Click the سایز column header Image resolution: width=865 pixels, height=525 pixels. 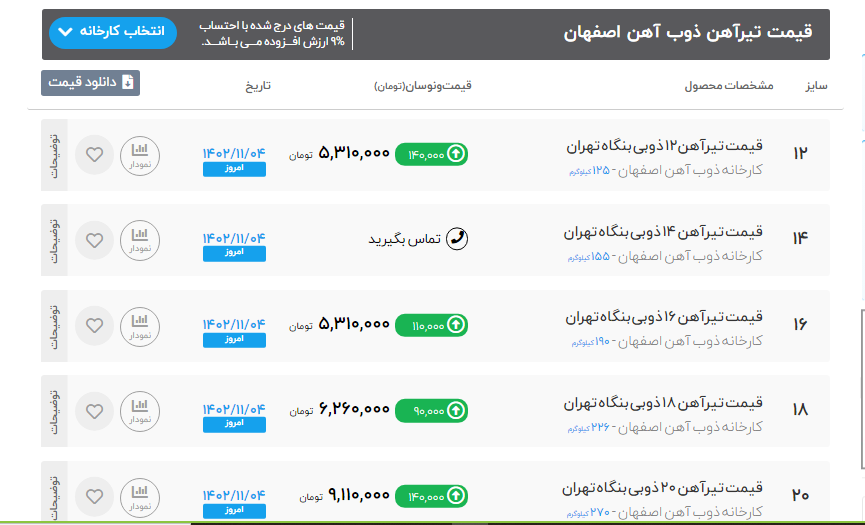tap(817, 86)
